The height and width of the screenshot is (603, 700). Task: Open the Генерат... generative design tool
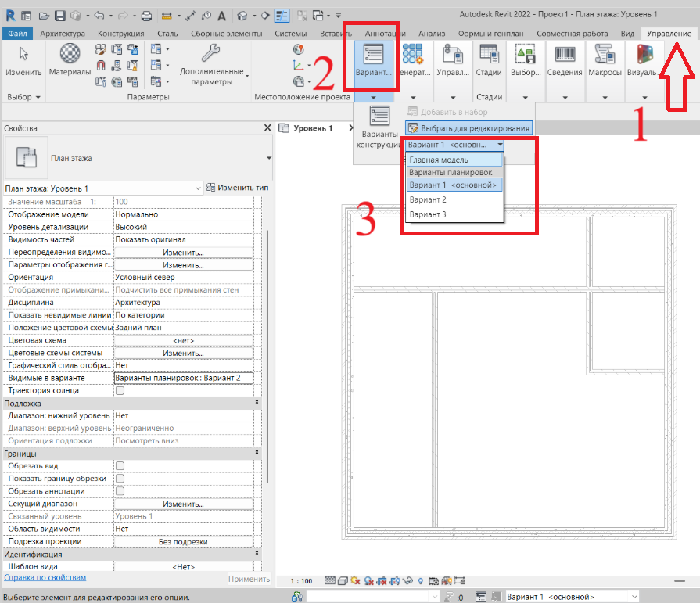412,53
